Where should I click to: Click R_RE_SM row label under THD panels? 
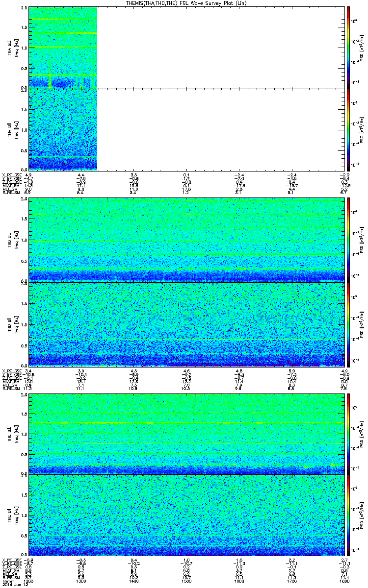(10, 388)
